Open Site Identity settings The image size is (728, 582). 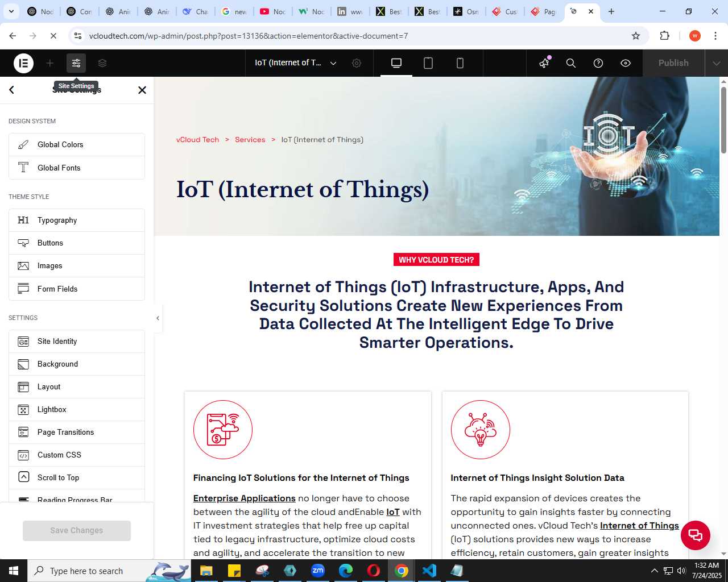tap(77, 342)
